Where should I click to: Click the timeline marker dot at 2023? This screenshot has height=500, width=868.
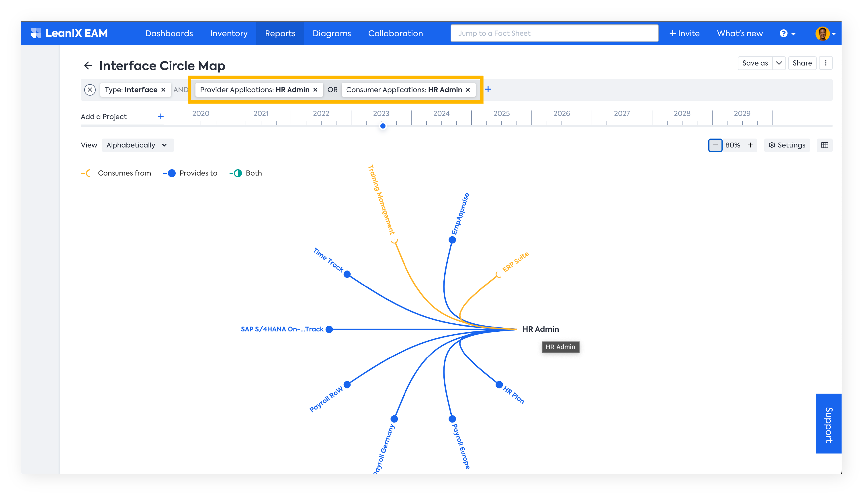pyautogui.click(x=383, y=126)
